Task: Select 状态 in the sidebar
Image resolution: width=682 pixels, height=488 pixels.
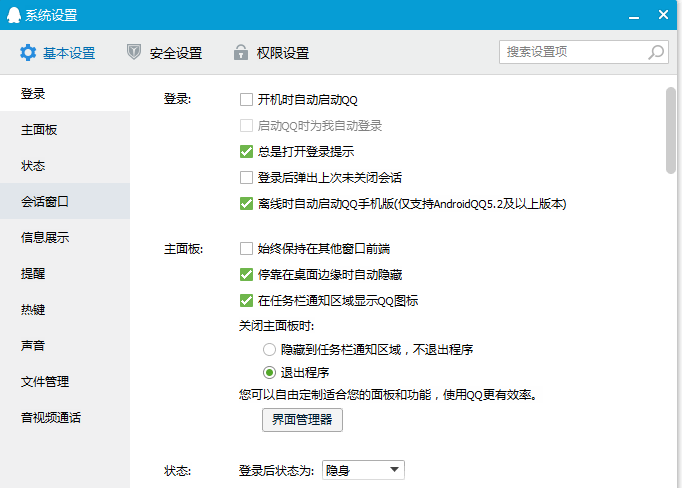Action: coord(65,165)
